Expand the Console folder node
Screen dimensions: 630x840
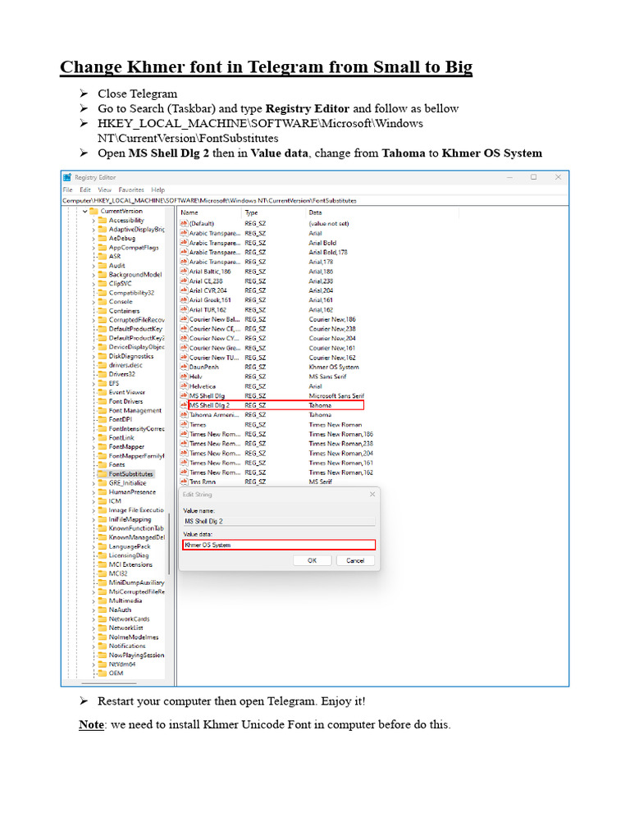94,302
